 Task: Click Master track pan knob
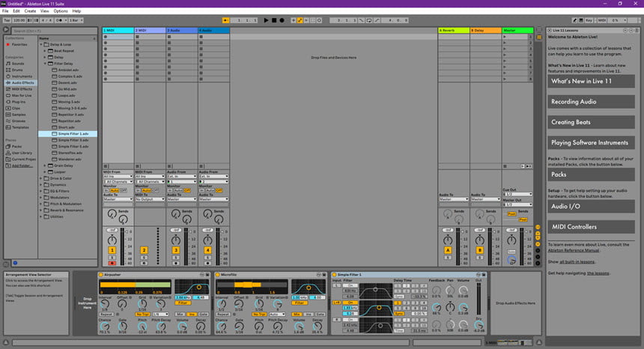(x=511, y=240)
